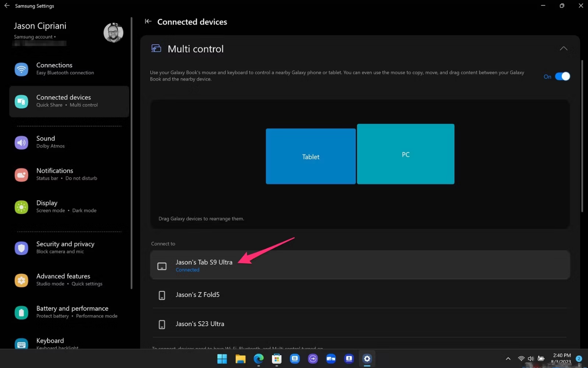Click the tablet icon beside Jason's Tab S9 Ultra
This screenshot has width=588, height=368.
[x=162, y=266]
